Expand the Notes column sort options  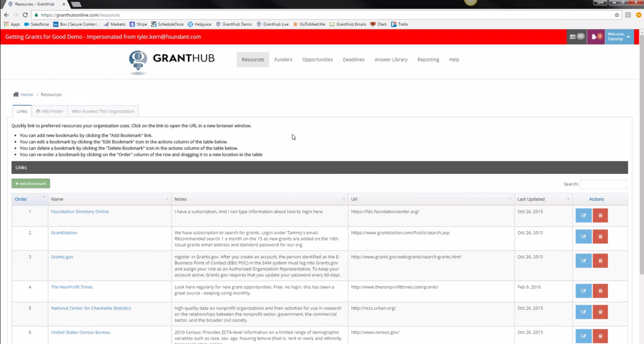(345, 199)
